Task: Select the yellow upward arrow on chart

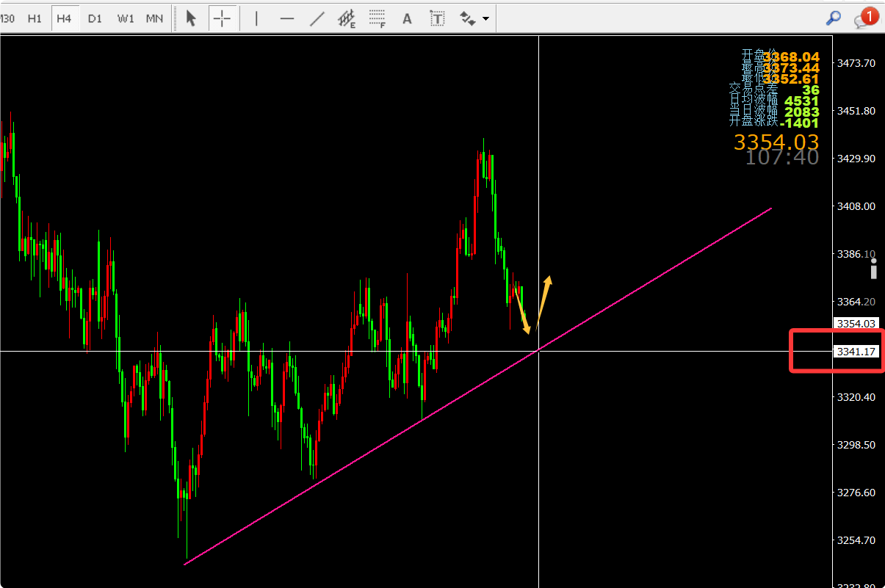Action: pos(543,301)
